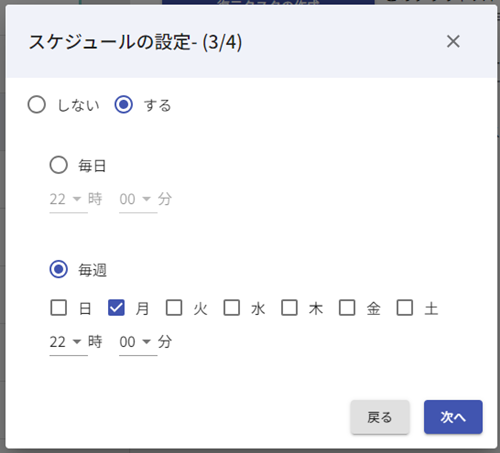Viewport: 500px width, 453px height.
Task: Check the 金 (Friday) checkbox
Action: click(347, 307)
